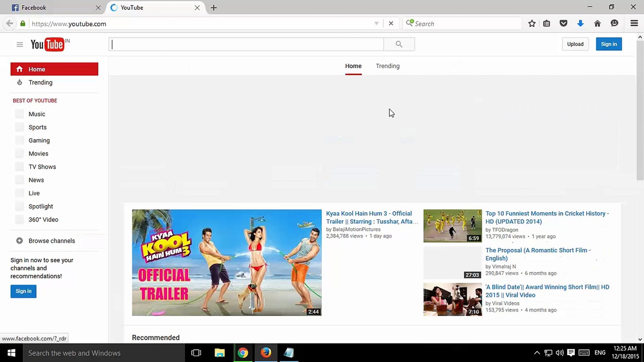Open Browse channels from the sidebar
Screen dimensions: 644x362
[x=51, y=241]
